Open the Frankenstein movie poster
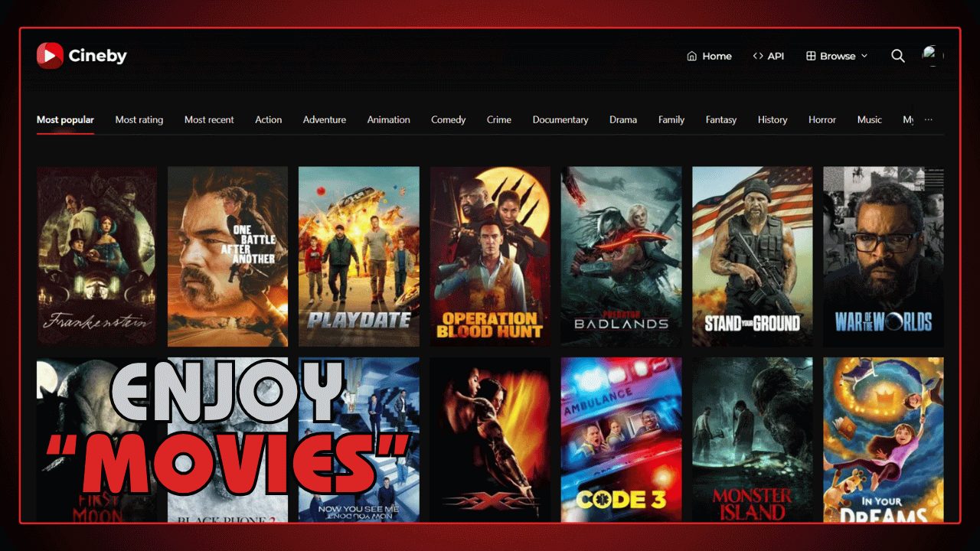The height and width of the screenshot is (551, 980). click(96, 256)
